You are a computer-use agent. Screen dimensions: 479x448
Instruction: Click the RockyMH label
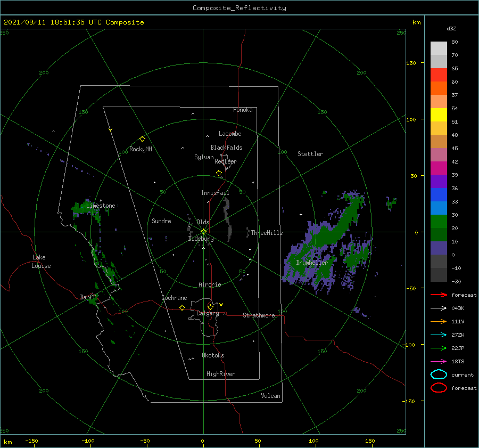click(x=141, y=149)
